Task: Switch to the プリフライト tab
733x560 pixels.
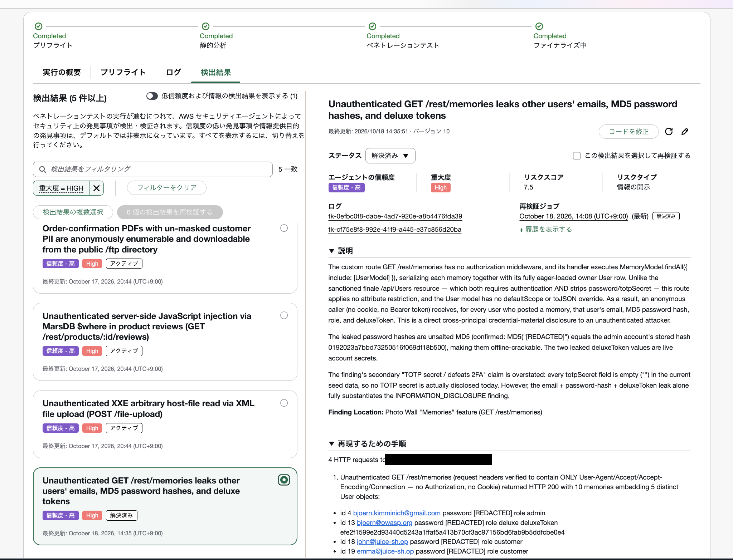Action: coord(123,72)
